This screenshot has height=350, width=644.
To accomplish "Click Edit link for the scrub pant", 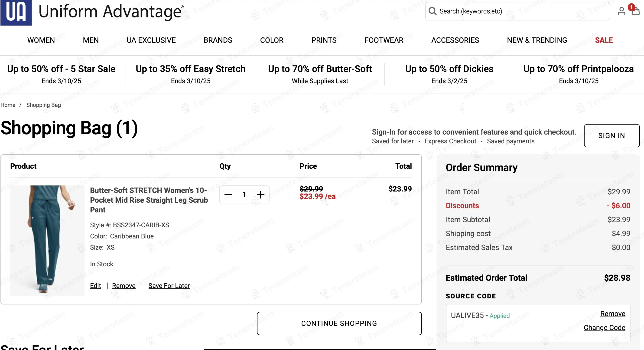I will click(x=95, y=286).
